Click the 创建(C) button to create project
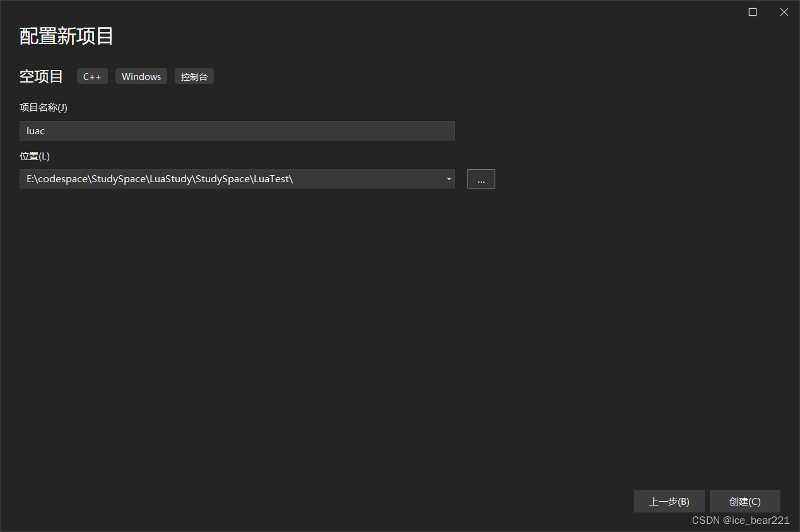The image size is (800, 532). click(x=744, y=501)
